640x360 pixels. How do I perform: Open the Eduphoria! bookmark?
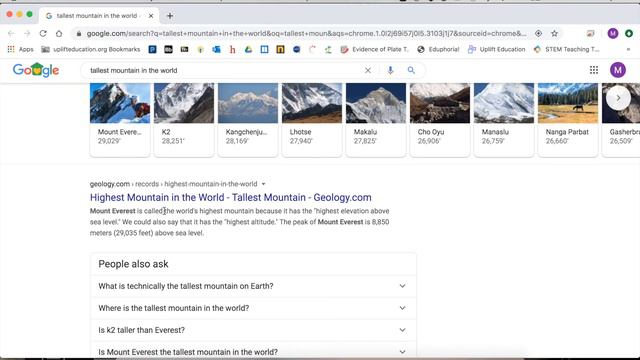pos(438,49)
